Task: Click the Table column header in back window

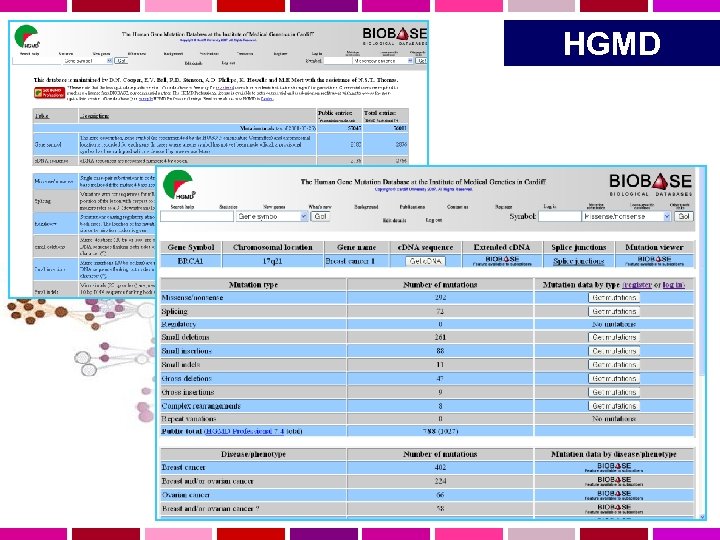Action: (42, 116)
